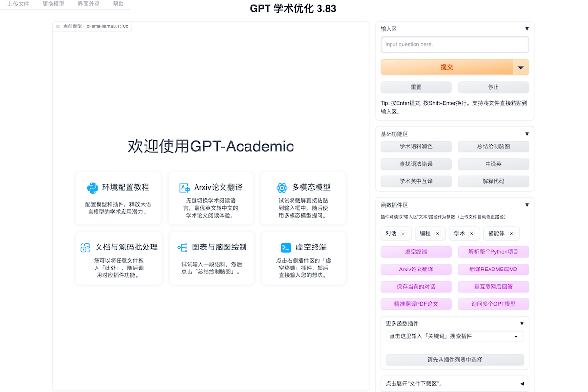This screenshot has width=588, height=392.
Task: Click the file batch icon beside 文档与源码批处理
Action: coord(85,247)
